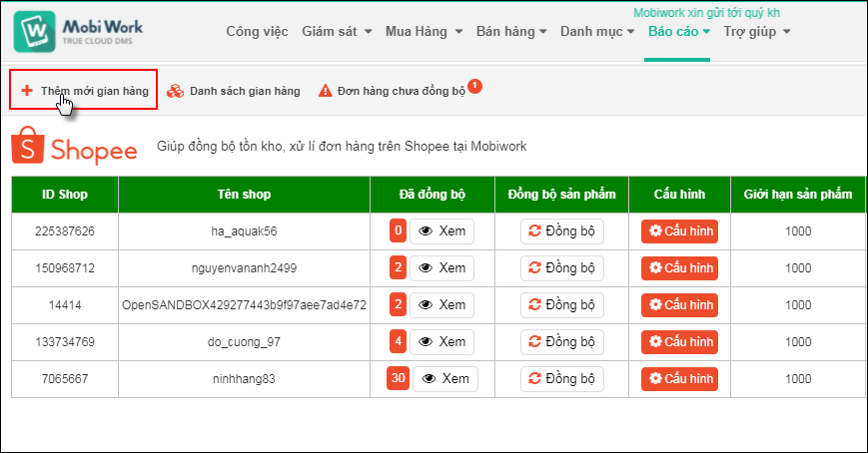Click synced count badge 30 for ninhhang83
The width and height of the screenshot is (868, 453).
[x=398, y=378]
